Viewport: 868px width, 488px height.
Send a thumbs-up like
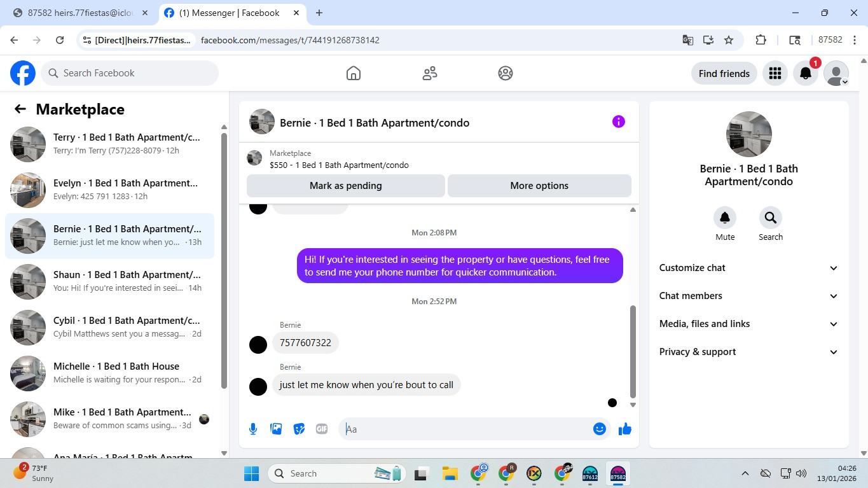coord(625,429)
